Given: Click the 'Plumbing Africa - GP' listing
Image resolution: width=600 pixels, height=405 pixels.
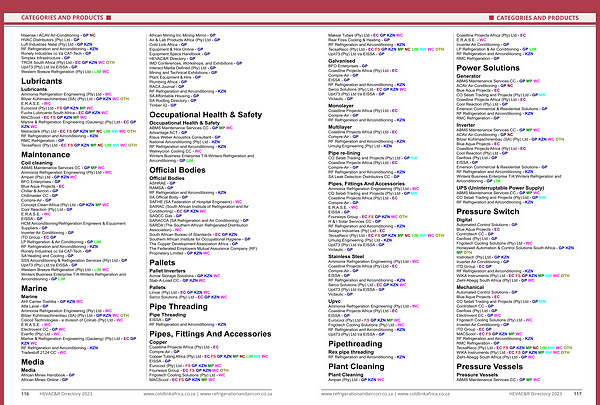Looking at the screenshot, I should click(168, 82).
